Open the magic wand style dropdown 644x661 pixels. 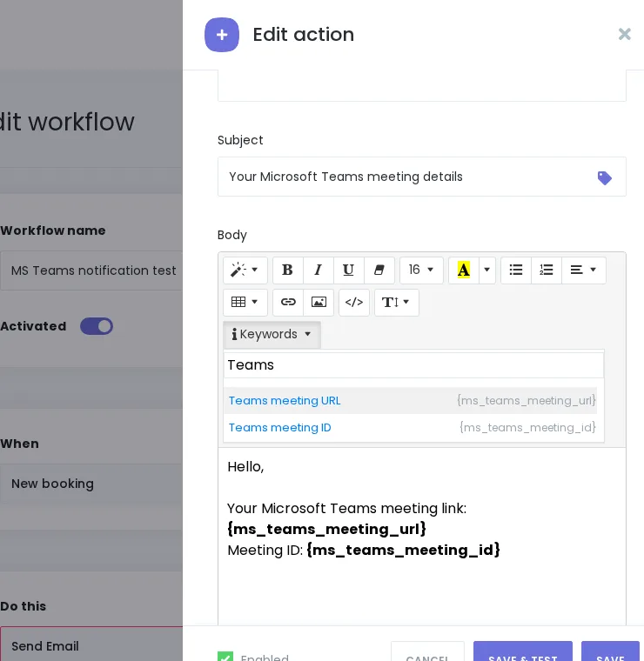245,270
